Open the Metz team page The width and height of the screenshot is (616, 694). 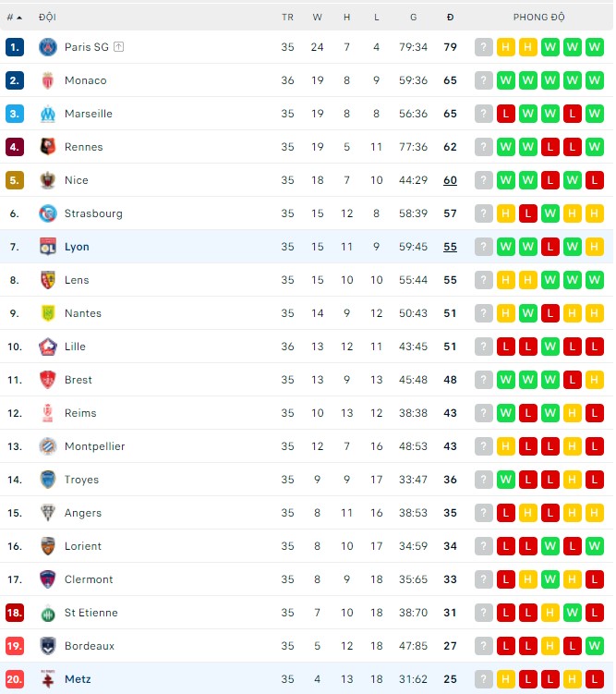(78, 679)
